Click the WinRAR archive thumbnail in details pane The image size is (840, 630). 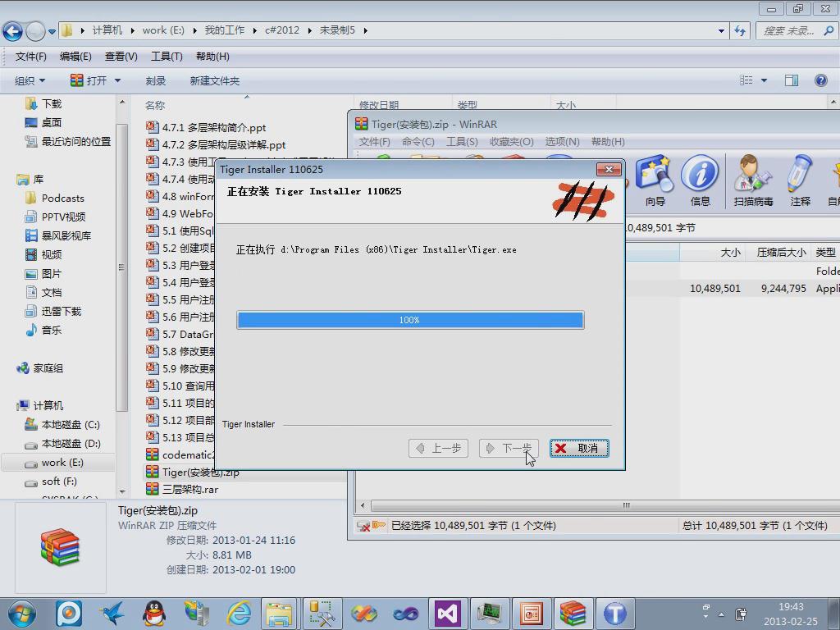point(61,547)
